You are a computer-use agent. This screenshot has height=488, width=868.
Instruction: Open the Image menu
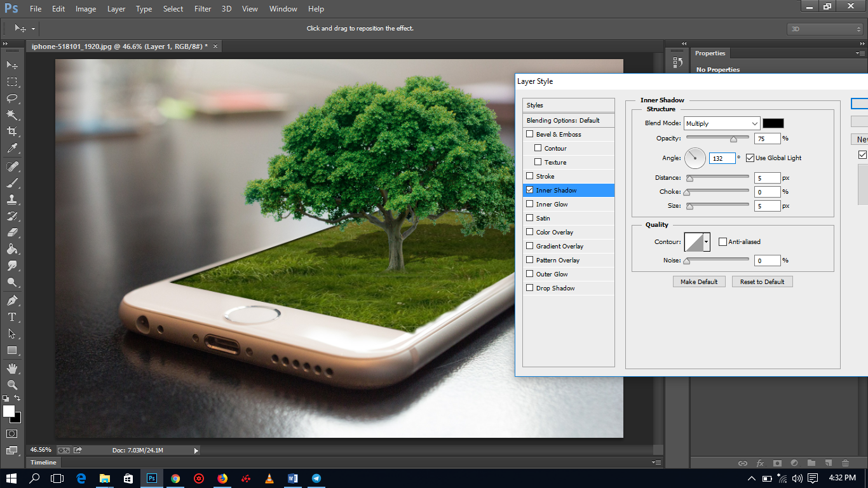point(86,9)
